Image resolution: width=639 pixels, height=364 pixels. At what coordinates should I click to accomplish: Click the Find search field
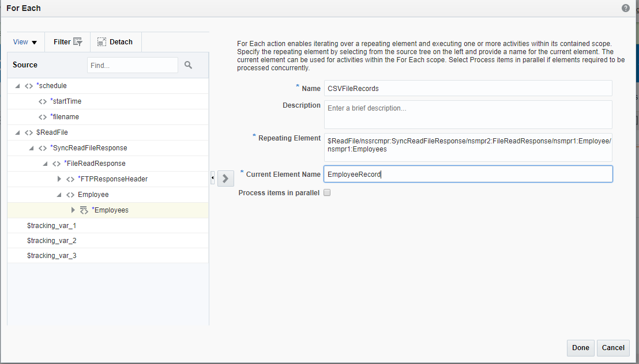132,65
